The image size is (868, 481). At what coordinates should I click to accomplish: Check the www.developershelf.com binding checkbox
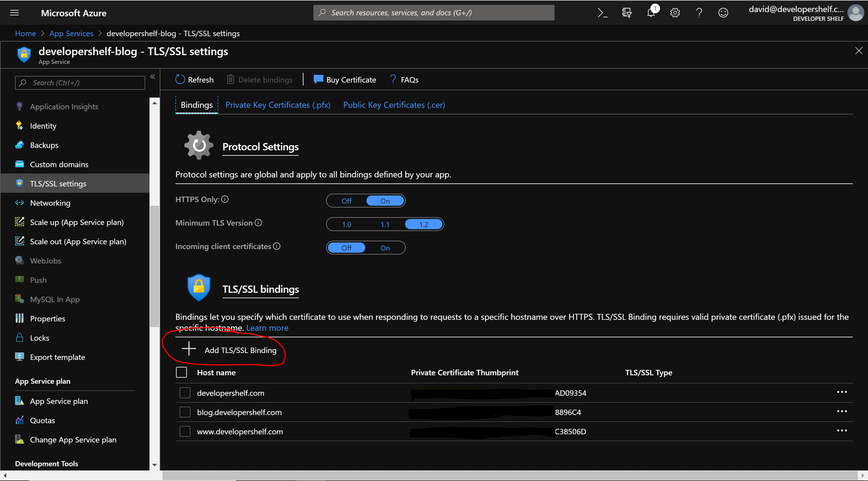(x=185, y=431)
